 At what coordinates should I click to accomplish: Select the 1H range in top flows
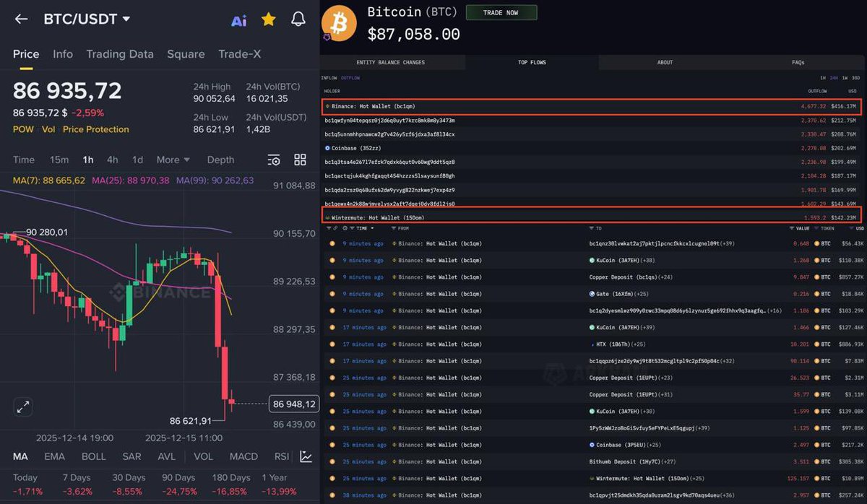coord(823,78)
